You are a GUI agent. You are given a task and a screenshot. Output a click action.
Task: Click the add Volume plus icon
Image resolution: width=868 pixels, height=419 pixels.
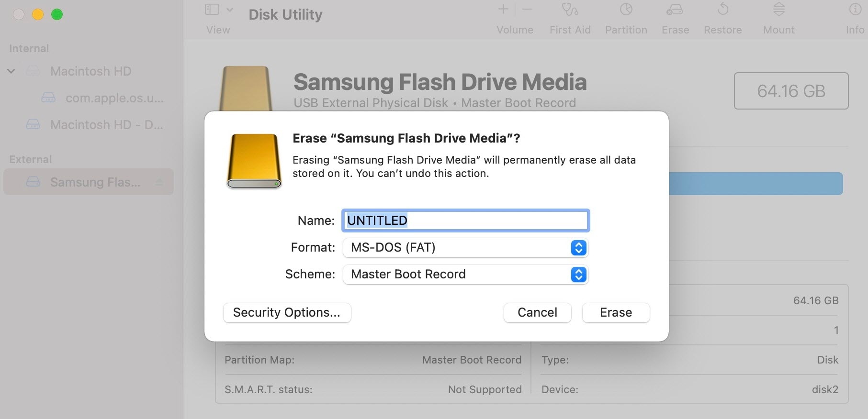coord(503,9)
